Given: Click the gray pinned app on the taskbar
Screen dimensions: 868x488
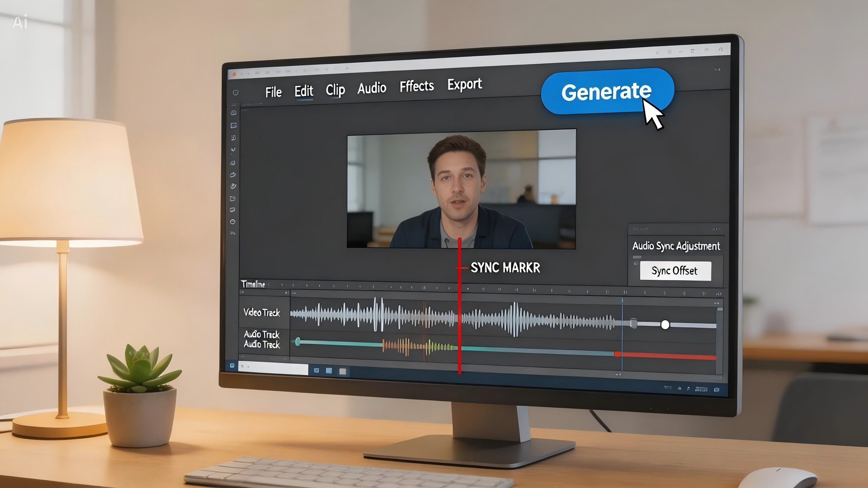Looking at the screenshot, I should point(343,371).
